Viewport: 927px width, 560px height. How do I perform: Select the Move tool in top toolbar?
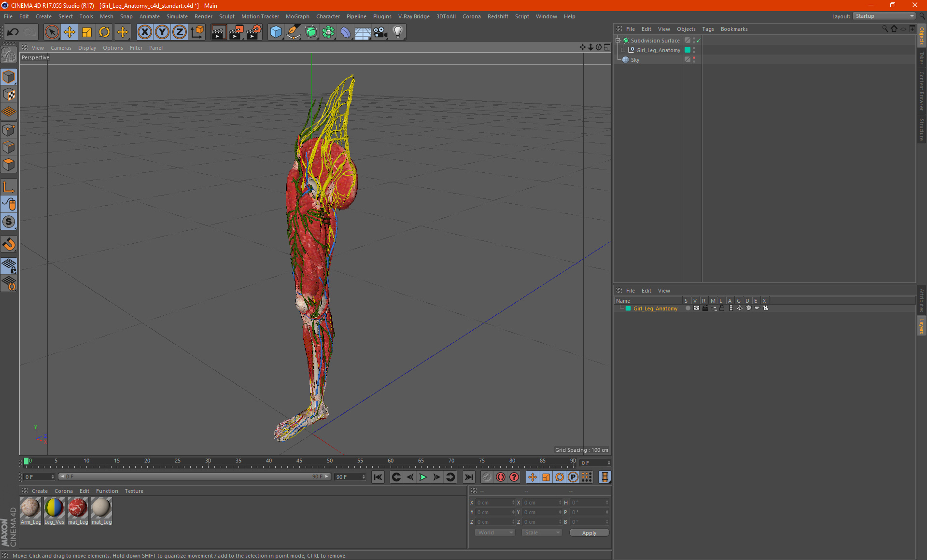click(70, 32)
